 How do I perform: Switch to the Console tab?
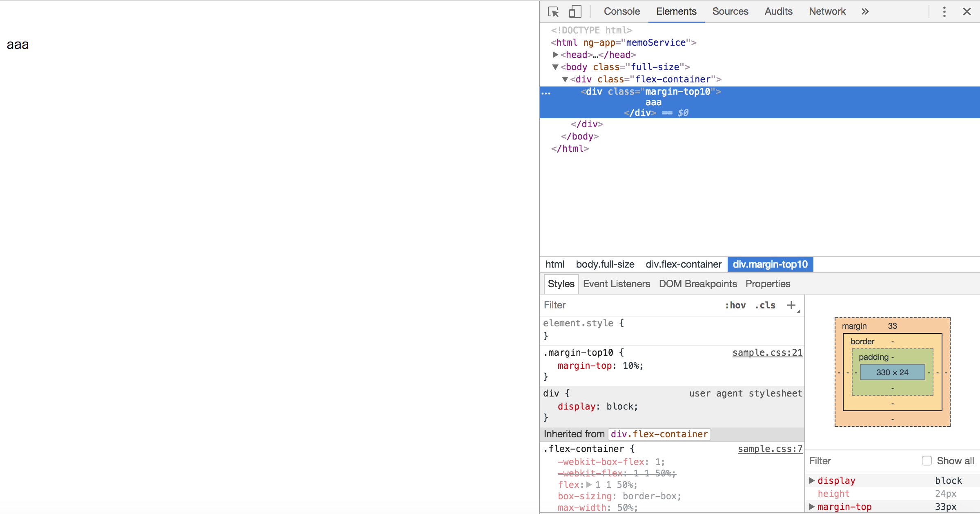pos(621,11)
